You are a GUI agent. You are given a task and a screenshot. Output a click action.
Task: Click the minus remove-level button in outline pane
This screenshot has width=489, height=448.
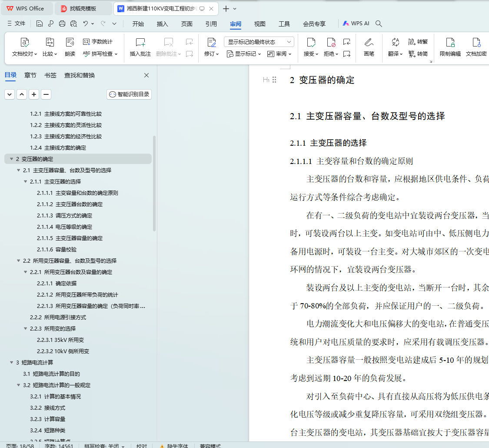[x=46, y=94]
